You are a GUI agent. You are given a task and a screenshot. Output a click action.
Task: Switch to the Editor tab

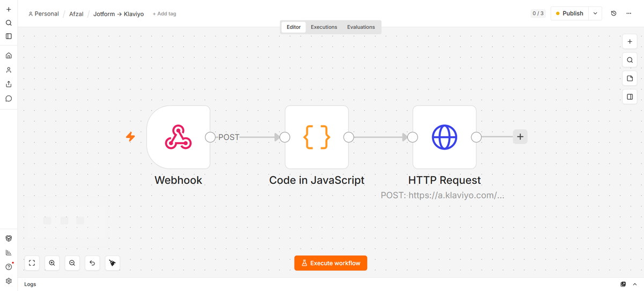coord(294,27)
